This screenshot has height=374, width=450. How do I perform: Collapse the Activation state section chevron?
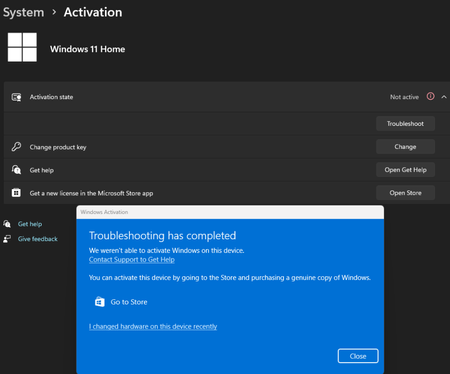click(444, 97)
